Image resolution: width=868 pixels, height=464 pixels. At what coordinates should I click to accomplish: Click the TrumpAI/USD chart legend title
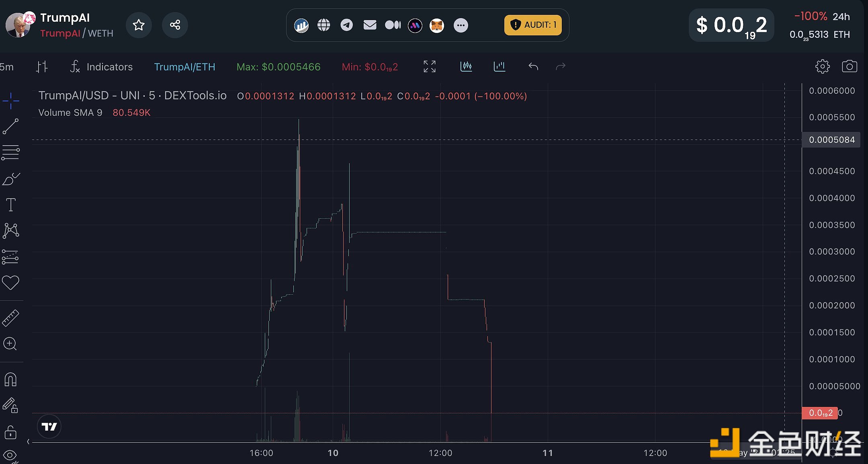tap(133, 96)
